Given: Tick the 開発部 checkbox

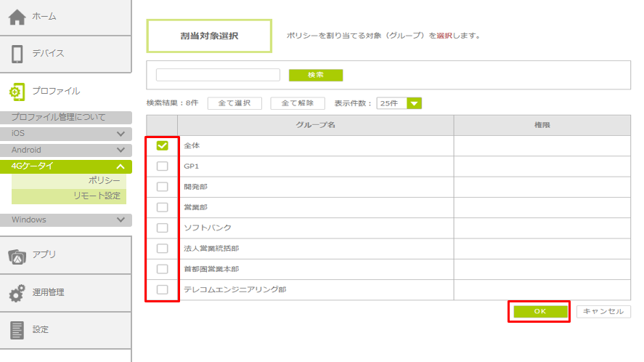Looking at the screenshot, I should 162,187.
